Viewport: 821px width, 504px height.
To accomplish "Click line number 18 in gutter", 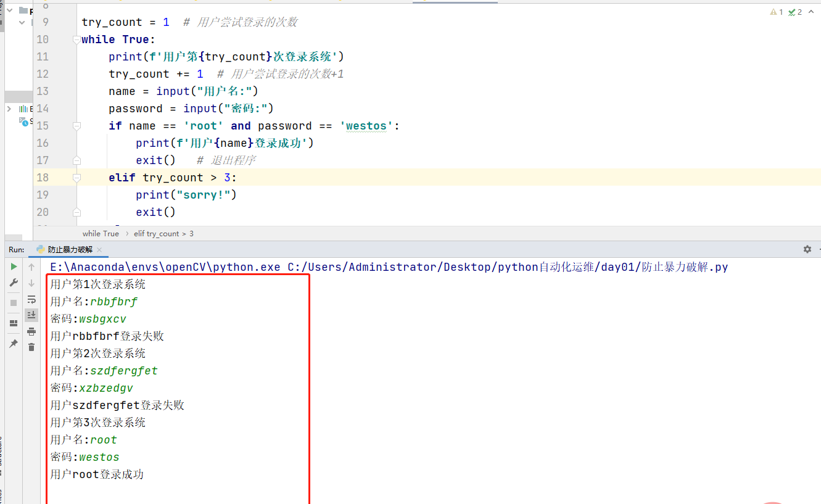I will [x=42, y=178].
